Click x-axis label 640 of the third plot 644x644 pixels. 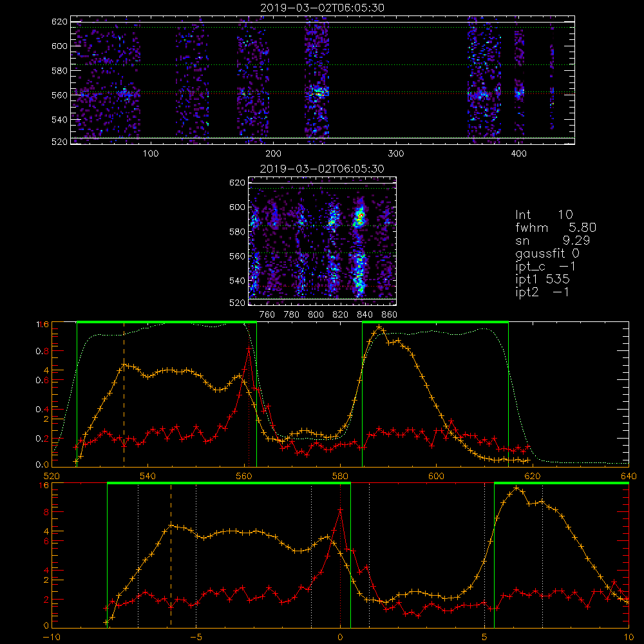tap(629, 477)
